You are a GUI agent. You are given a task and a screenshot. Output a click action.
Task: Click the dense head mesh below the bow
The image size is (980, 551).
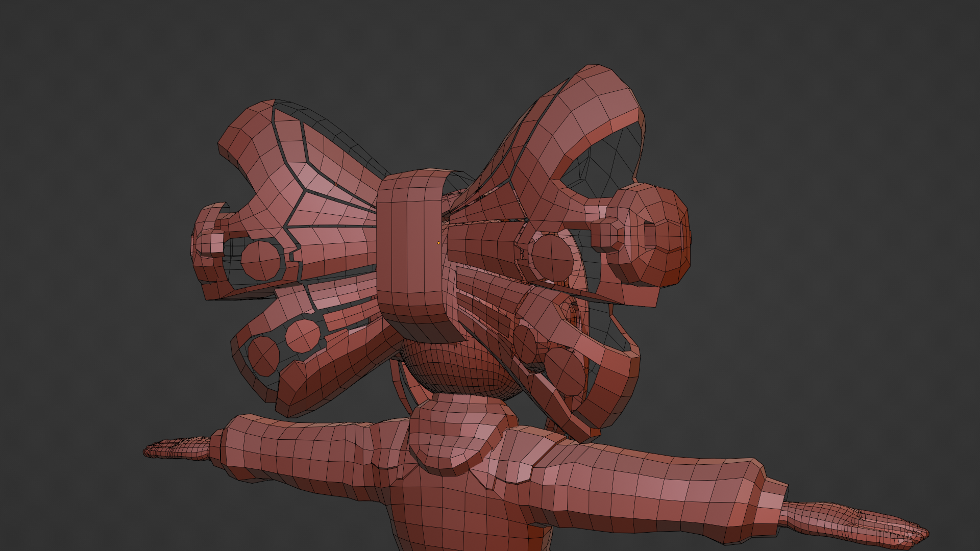click(x=459, y=370)
